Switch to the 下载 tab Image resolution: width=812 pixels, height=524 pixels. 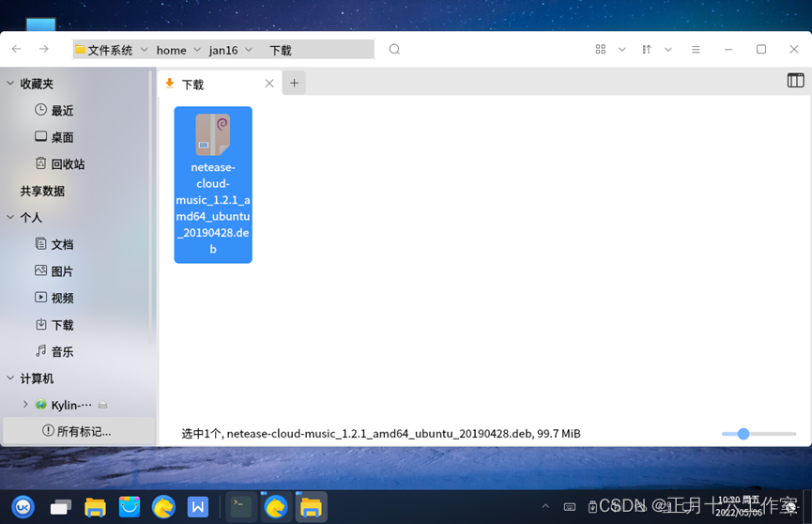(x=220, y=84)
